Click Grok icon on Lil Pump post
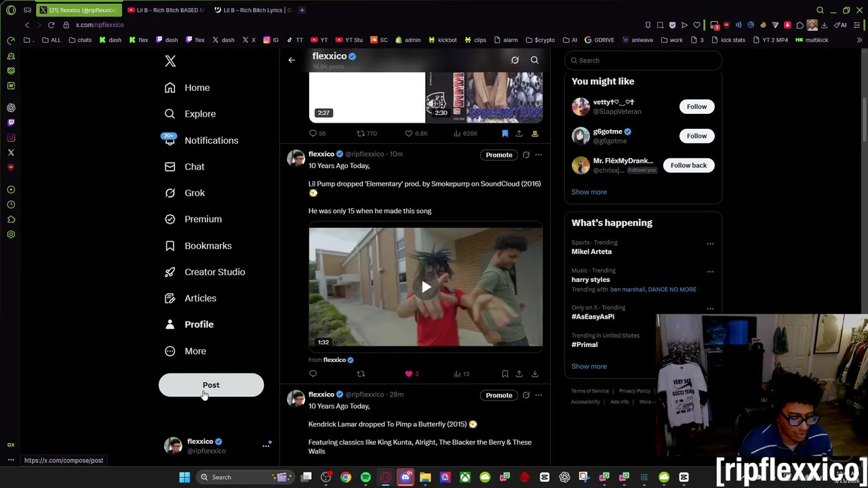This screenshot has height=488, width=868. pos(526,155)
